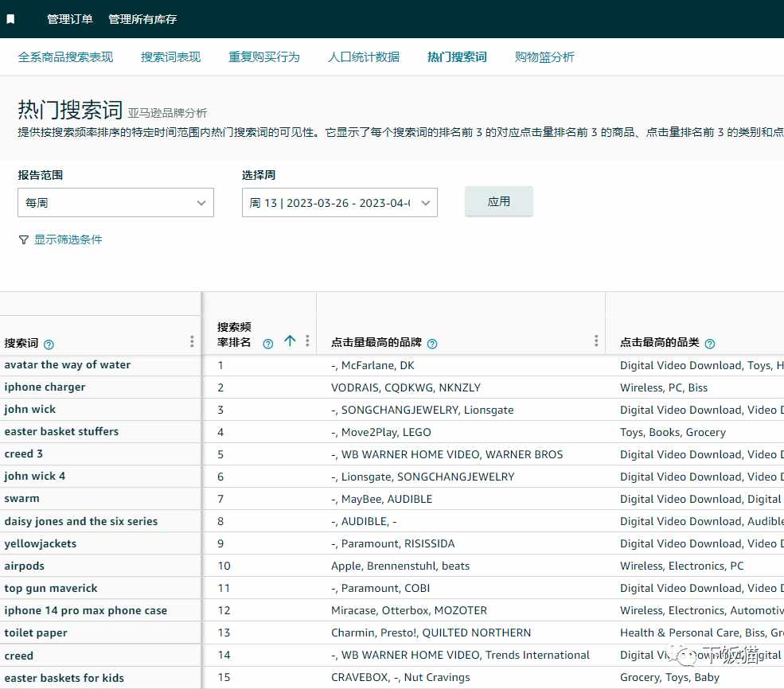Click category cell 'Toys, Books, Grocery'
Screen dimensions: 784x689
(673, 432)
